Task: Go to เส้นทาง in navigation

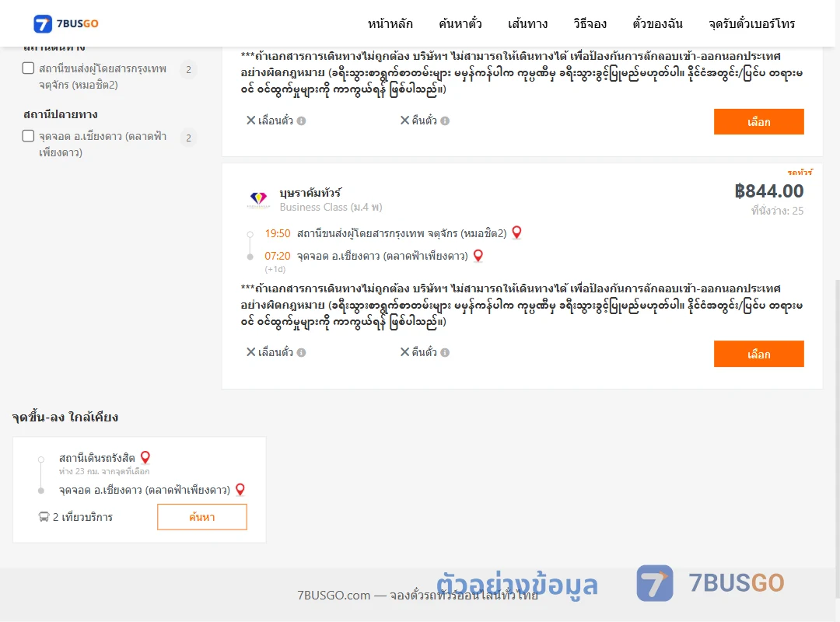Action: 527,23
